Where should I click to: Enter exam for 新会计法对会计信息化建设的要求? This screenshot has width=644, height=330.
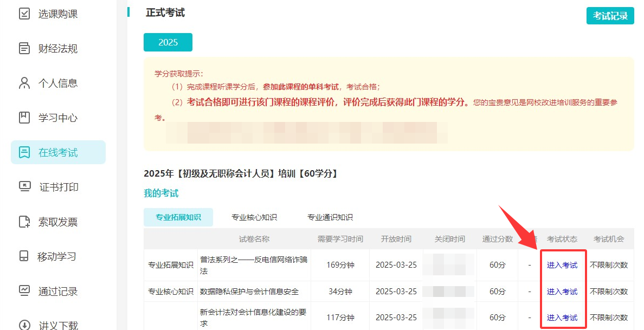pyautogui.click(x=562, y=318)
